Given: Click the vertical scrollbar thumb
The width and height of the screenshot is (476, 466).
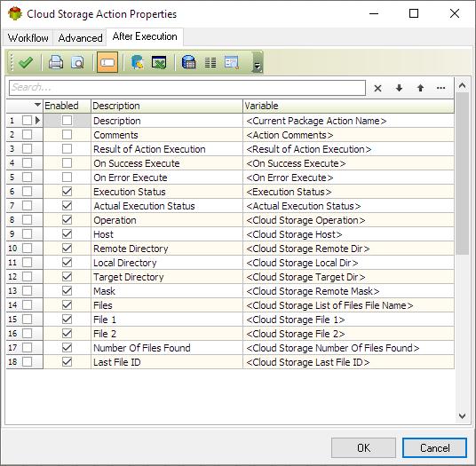Looking at the screenshot, I should (x=462, y=173).
